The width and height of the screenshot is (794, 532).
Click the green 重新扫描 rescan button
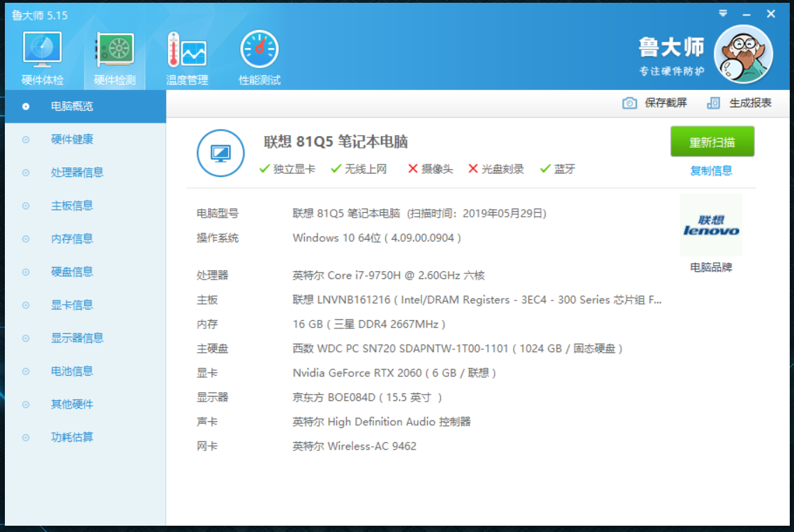[x=712, y=142]
